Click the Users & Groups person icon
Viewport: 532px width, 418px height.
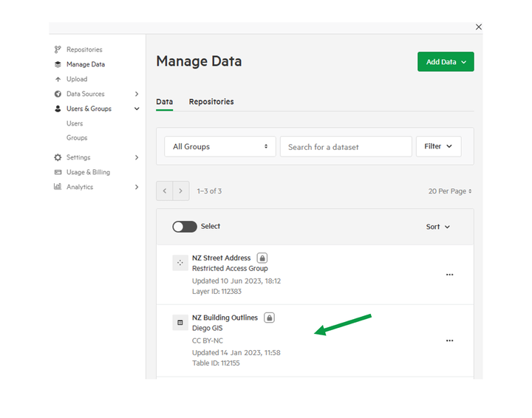(58, 109)
